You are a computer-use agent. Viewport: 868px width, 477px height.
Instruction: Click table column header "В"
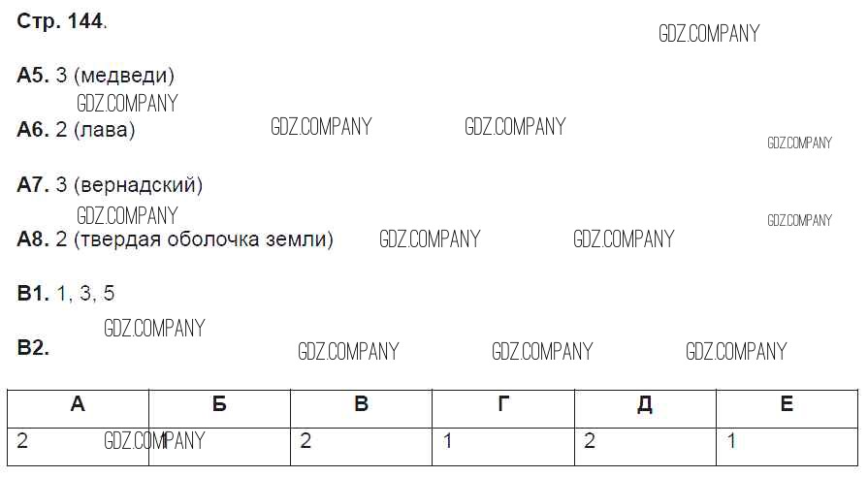[x=361, y=405]
